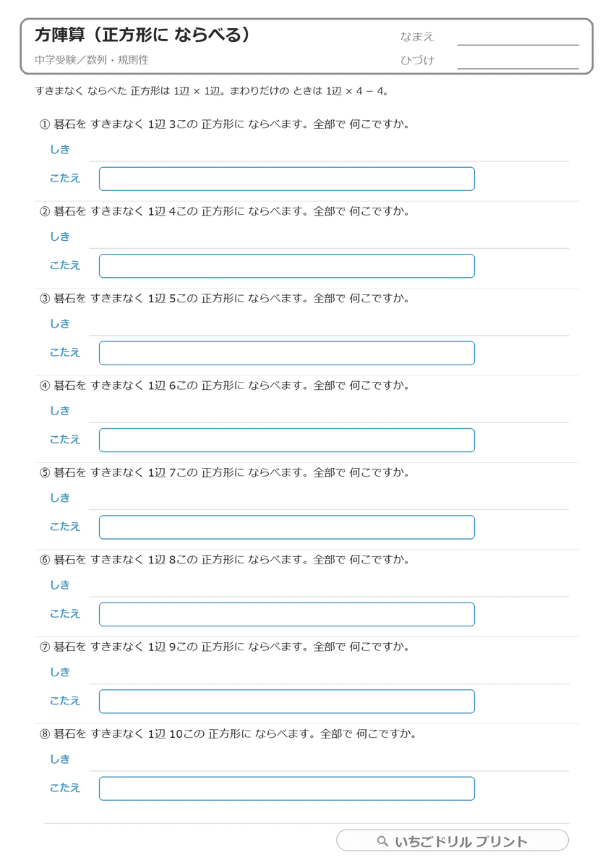
Task: Select the こたえ box for question ②
Action: (x=287, y=265)
